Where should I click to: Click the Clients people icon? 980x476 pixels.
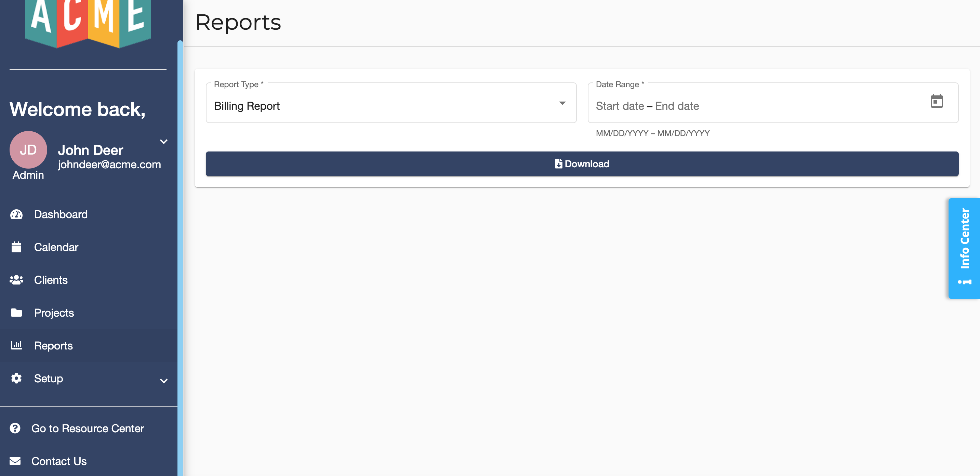click(16, 280)
